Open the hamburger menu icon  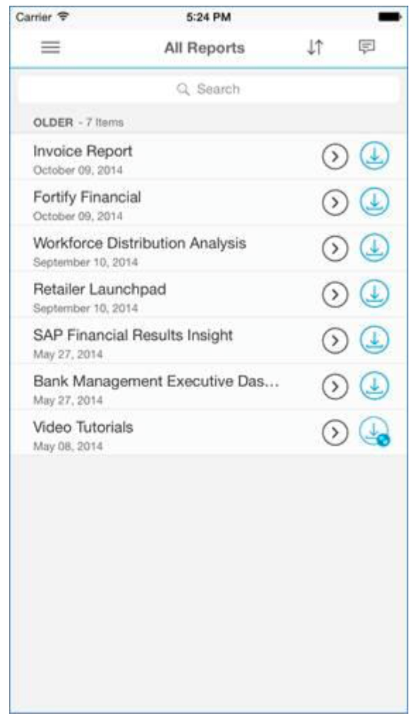click(x=51, y=47)
